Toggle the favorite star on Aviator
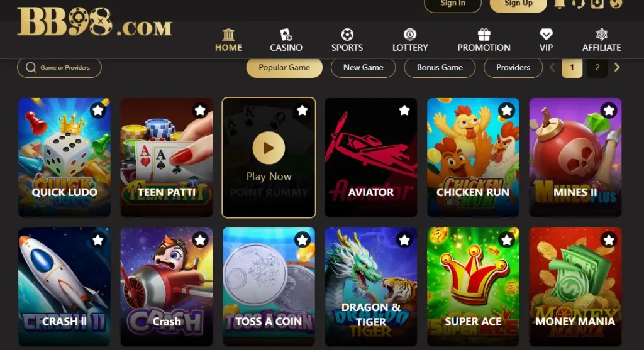 pyautogui.click(x=404, y=111)
